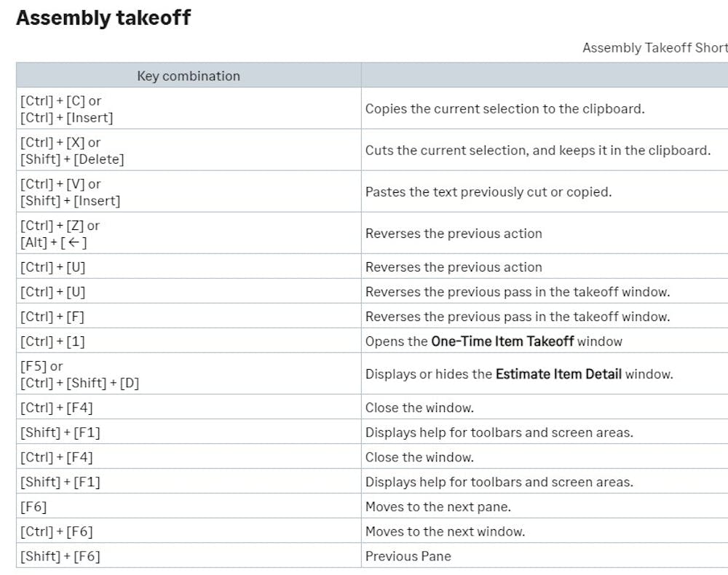Click the bold Estimate Item Detail text

558,374
